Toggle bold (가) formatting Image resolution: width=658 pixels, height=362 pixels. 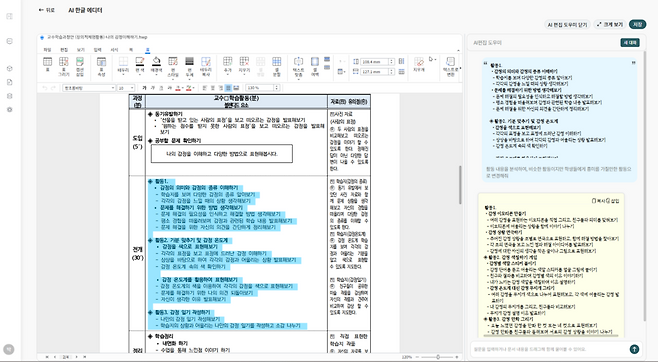144,88
